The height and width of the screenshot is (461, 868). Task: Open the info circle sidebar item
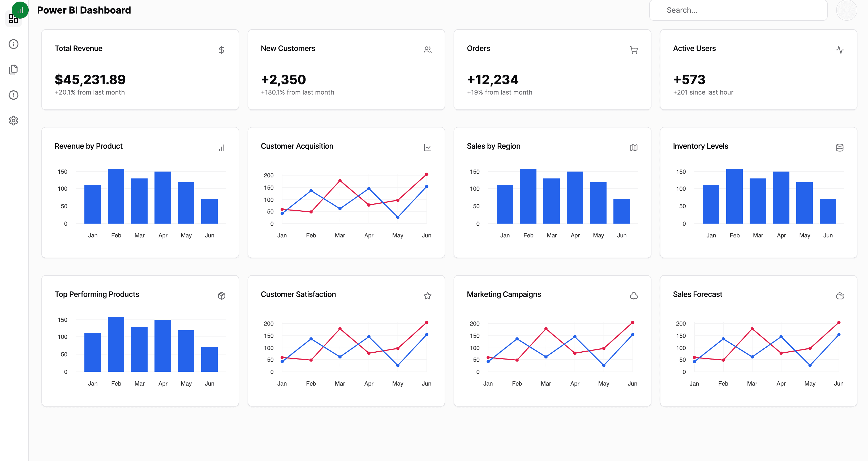click(x=14, y=44)
